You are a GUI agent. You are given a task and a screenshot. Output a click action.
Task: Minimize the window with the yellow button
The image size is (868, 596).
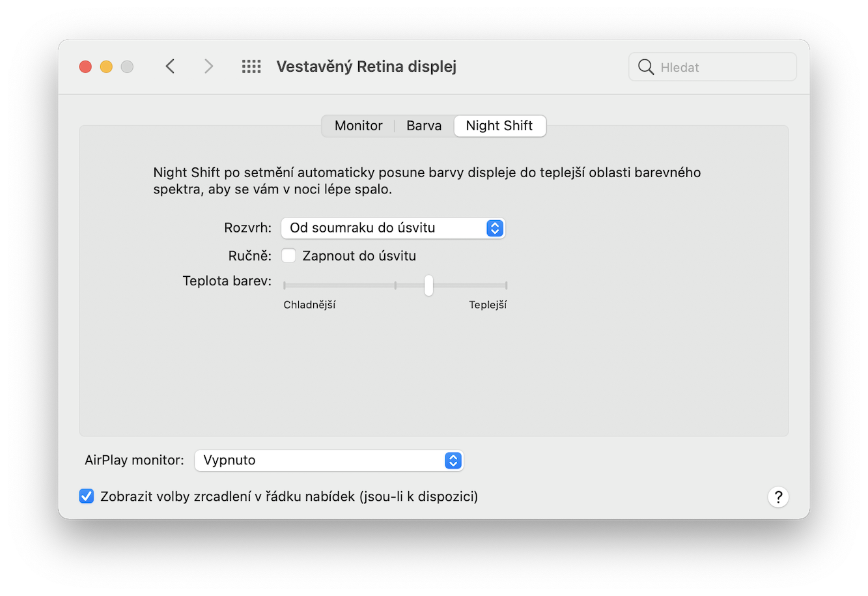tap(106, 66)
